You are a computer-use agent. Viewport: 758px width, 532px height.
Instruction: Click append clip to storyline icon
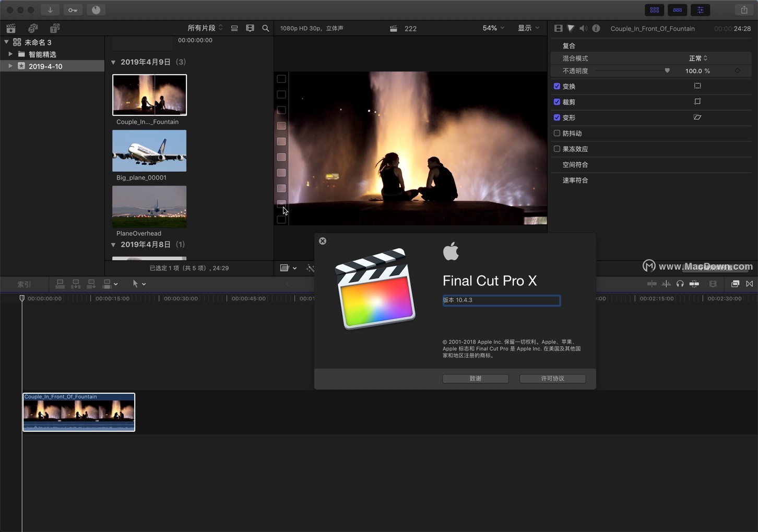click(x=91, y=284)
